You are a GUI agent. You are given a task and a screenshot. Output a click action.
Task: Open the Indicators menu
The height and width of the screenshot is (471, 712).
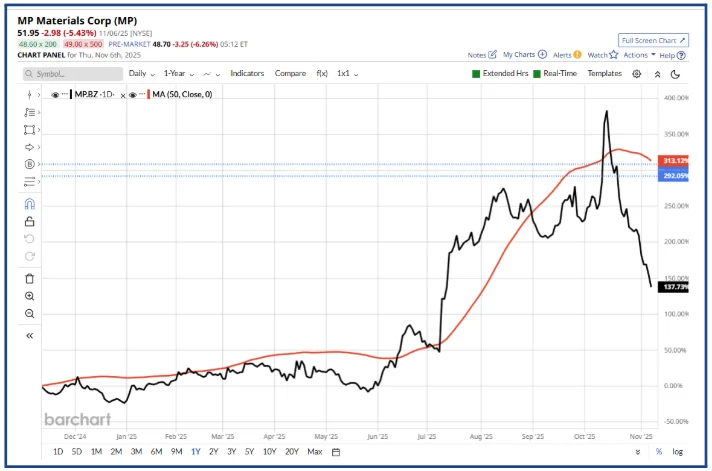[248, 74]
